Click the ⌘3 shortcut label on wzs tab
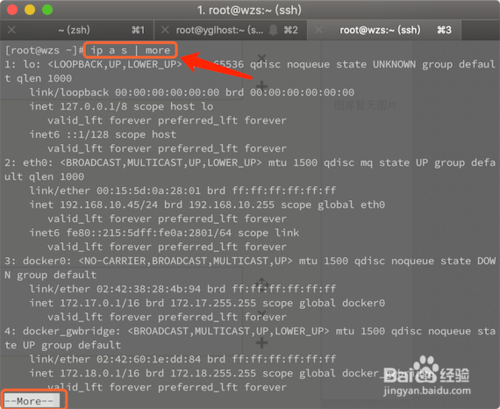Image resolution: width=500 pixels, height=409 pixels. tap(444, 30)
